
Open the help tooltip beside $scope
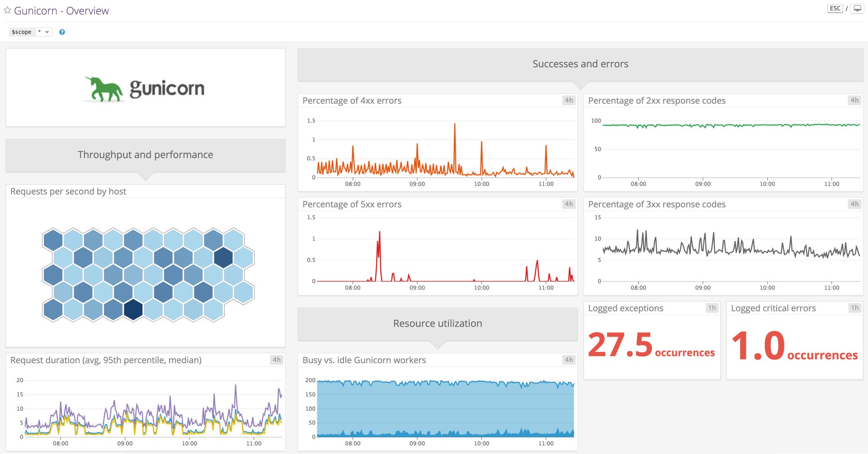click(x=62, y=32)
